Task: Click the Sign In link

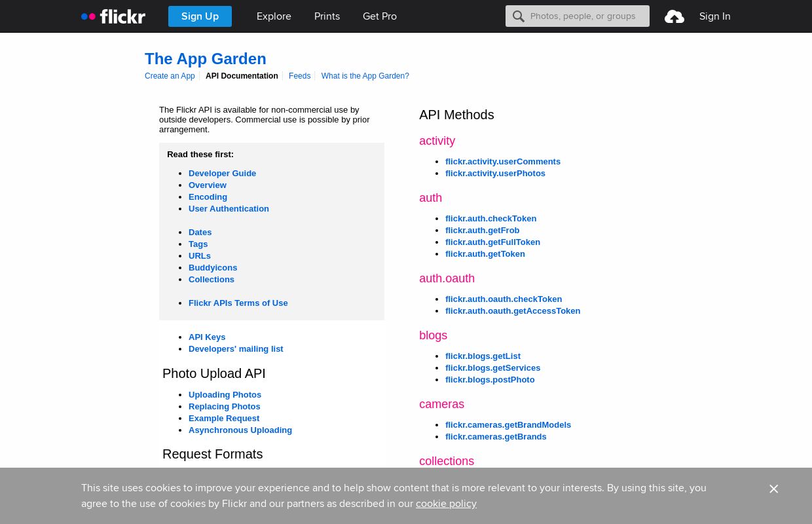Action: (x=715, y=16)
